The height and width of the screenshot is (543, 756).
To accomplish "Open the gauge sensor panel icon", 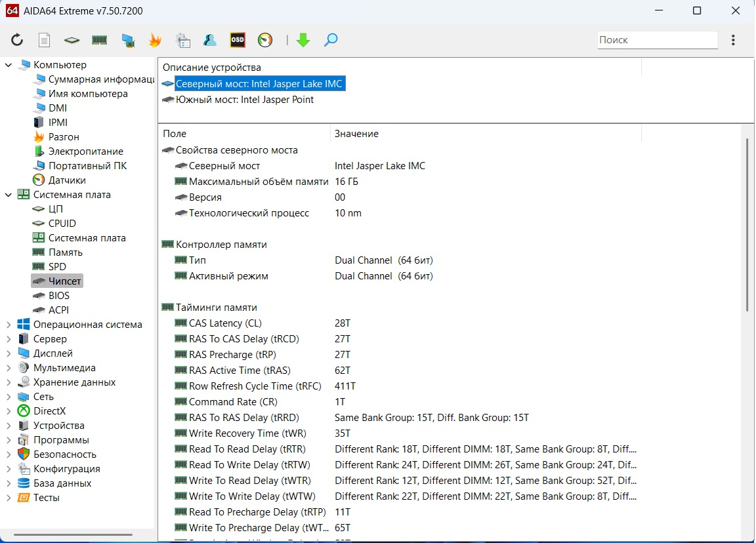I will pyautogui.click(x=265, y=40).
